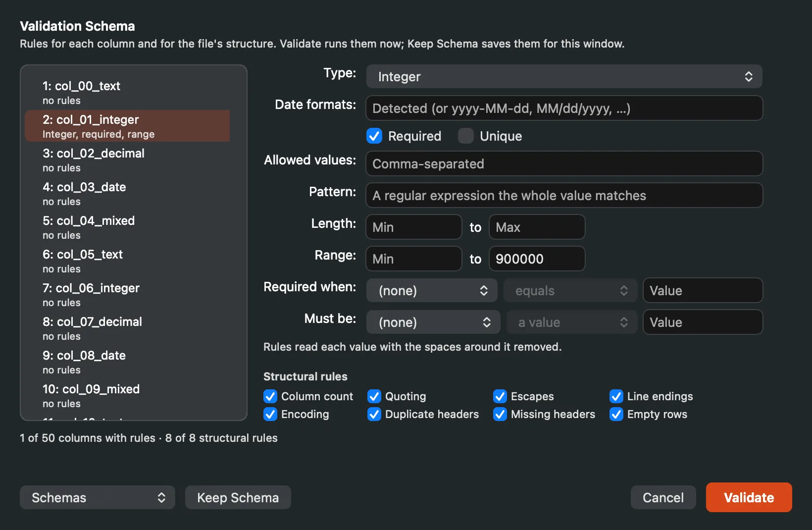812x530 pixels.
Task: Select column 8: col_07_decimal
Action: pyautogui.click(x=127, y=329)
